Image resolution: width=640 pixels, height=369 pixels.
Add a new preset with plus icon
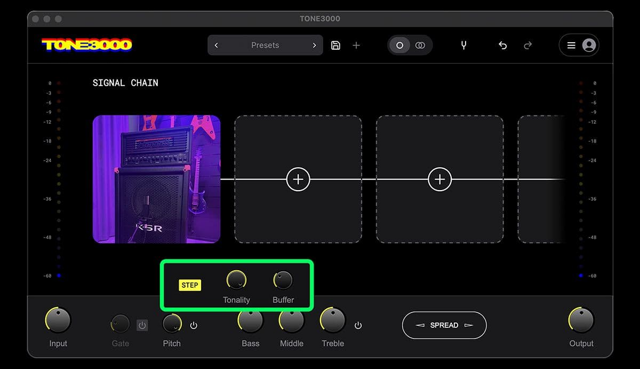[356, 45]
